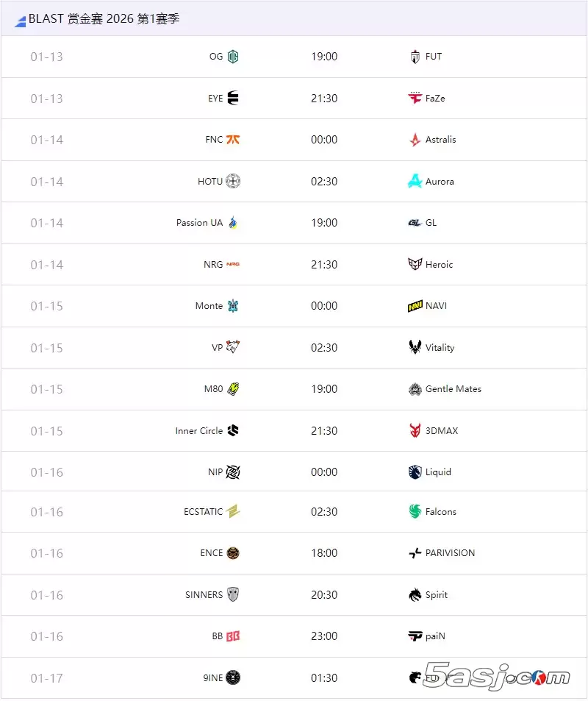The height and width of the screenshot is (701, 588).
Task: Click the NAVI yellow logo
Action: coord(415,306)
